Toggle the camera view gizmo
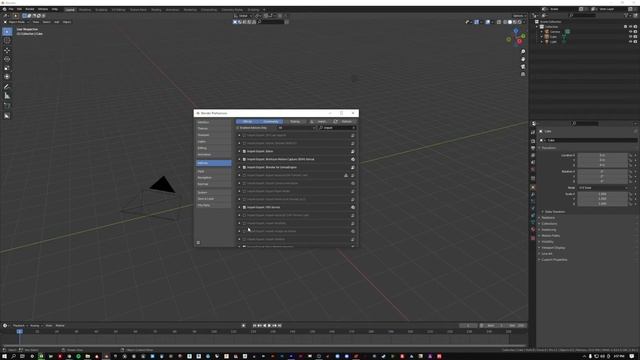This screenshot has height=360, width=640. click(x=523, y=67)
